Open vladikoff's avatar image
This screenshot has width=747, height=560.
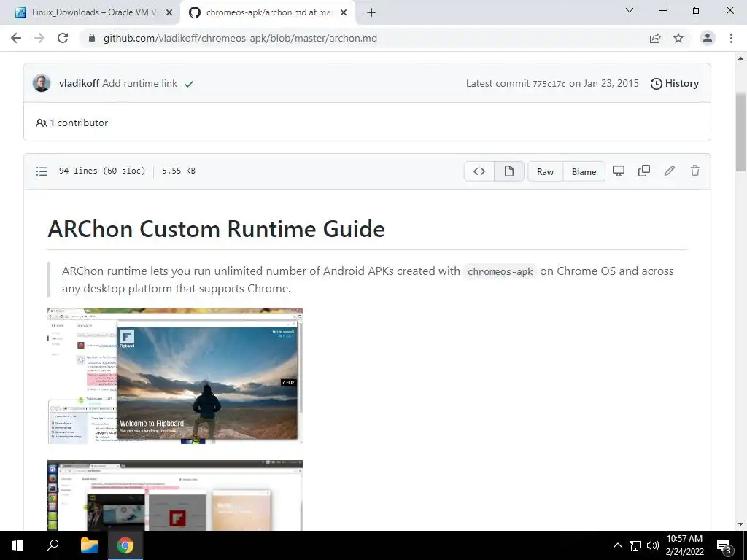tap(42, 83)
